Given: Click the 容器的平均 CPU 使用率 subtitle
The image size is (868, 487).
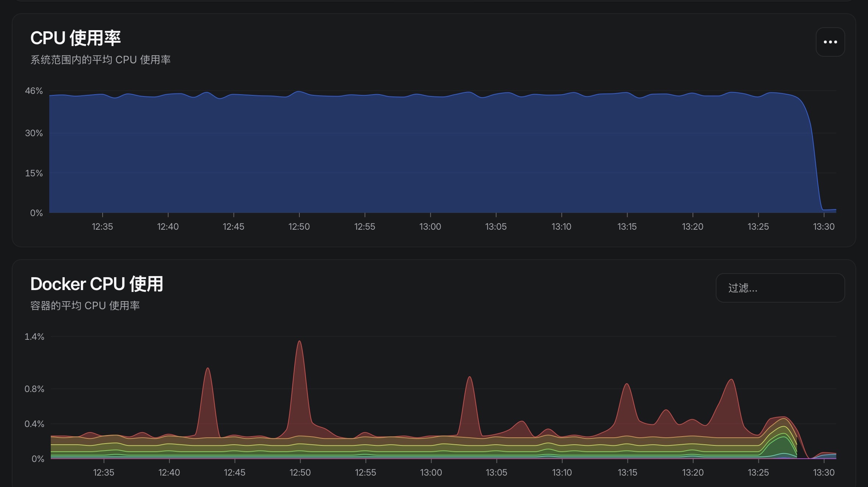Looking at the screenshot, I should [x=85, y=306].
